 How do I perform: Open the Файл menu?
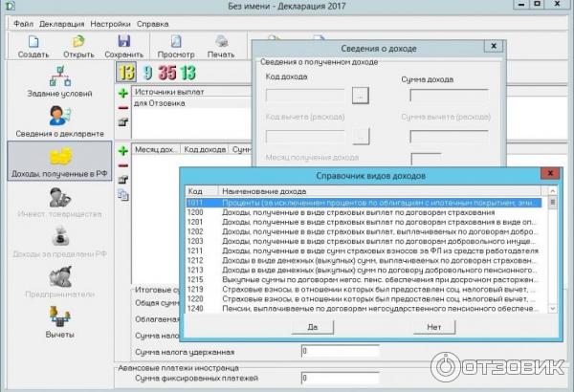pyautogui.click(x=24, y=22)
